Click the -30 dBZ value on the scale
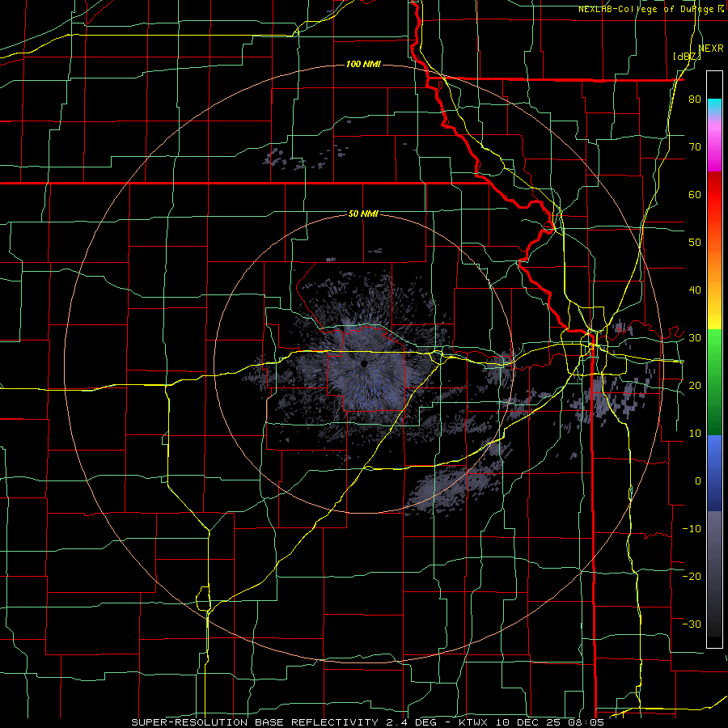728x728 pixels. coord(692,624)
